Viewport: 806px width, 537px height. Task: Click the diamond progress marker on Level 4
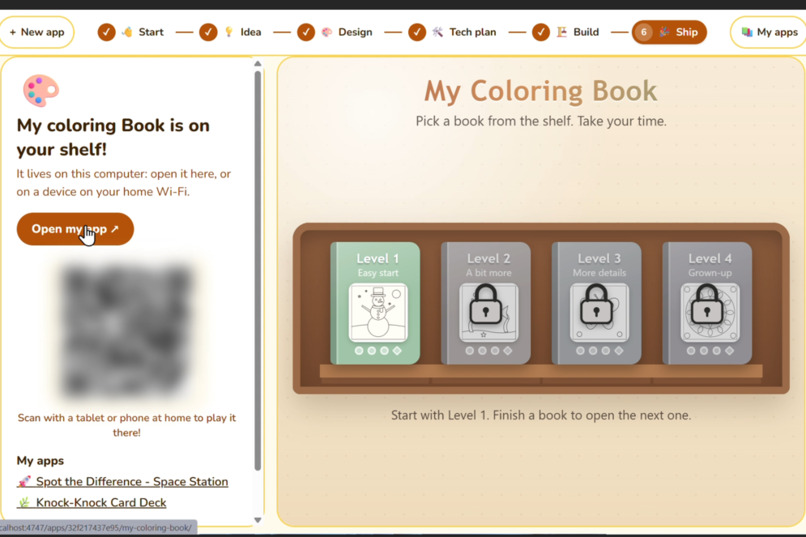(x=729, y=350)
